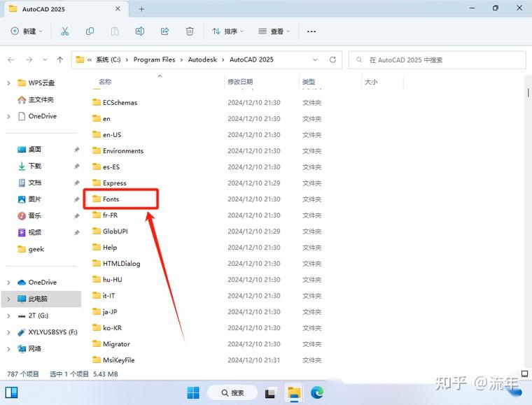Open 下载 (Downloads) quick access item
Image resolution: width=532 pixels, height=405 pixels.
pyautogui.click(x=29, y=166)
